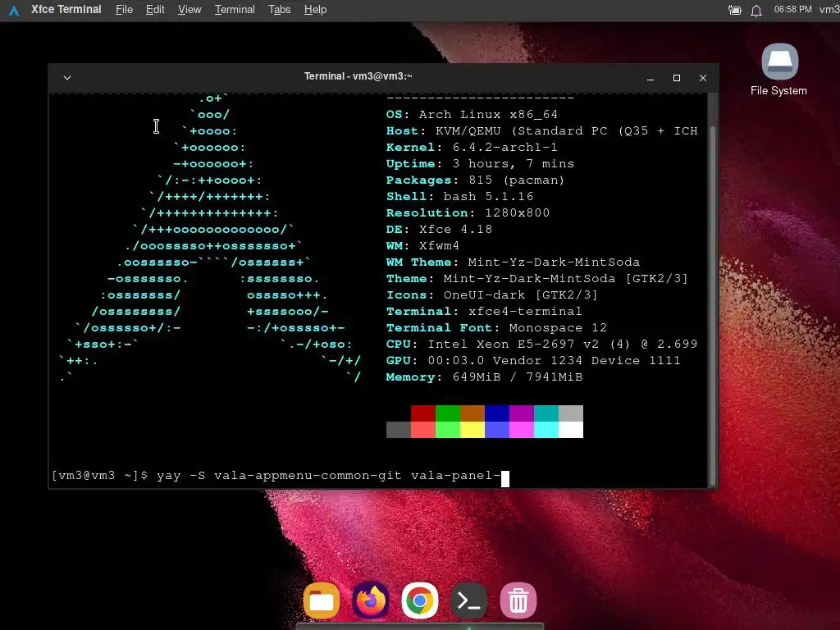
Task: Click the 'WM Theme: Mint-Yz-Dark-MintSoda' line
Action: coord(513,262)
